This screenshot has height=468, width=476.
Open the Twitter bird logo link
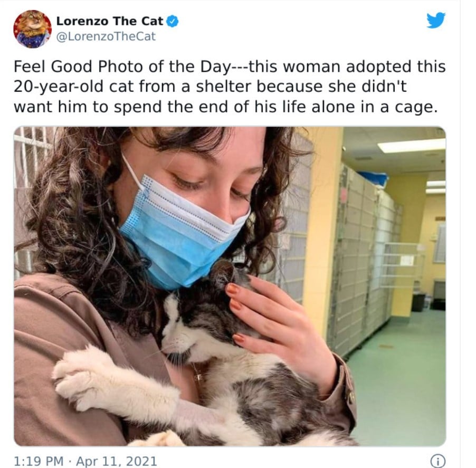pos(435,20)
